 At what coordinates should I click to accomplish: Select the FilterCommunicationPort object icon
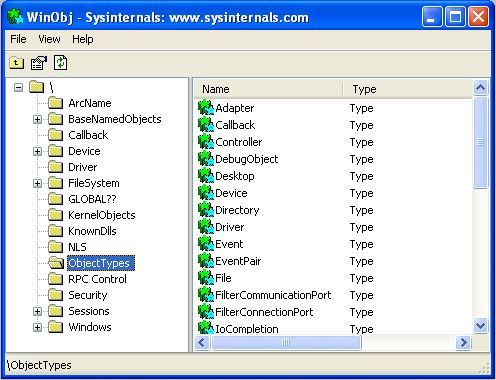[x=206, y=294]
